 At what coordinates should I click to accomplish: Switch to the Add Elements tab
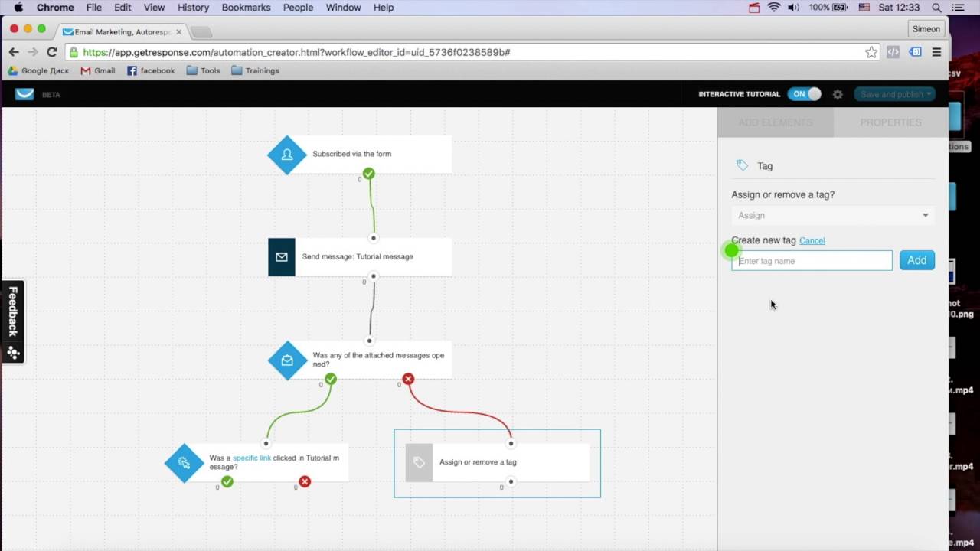tap(776, 122)
